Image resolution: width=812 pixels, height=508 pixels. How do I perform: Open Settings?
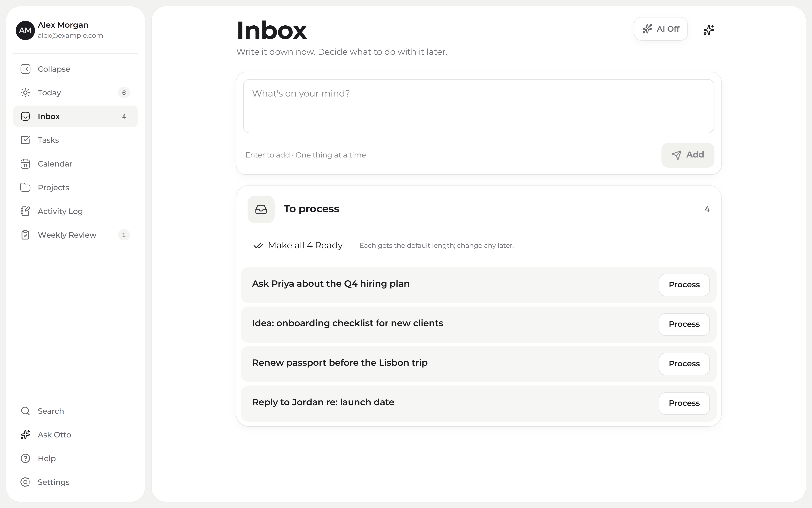click(76, 482)
